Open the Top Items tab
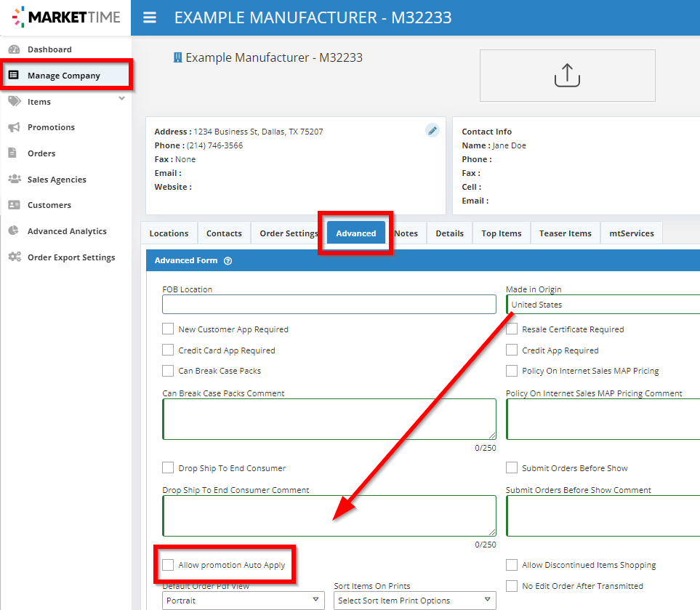Viewport: 700px width, 610px height. (502, 233)
